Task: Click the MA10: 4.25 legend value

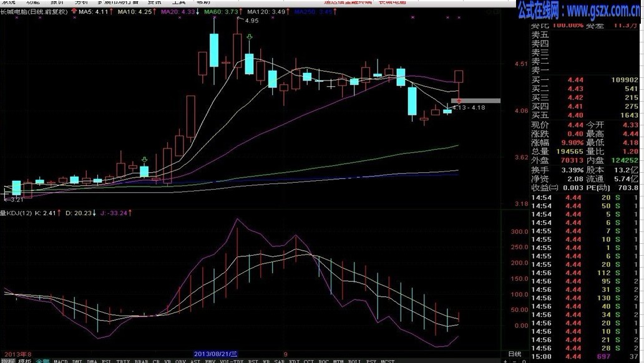Action: (134, 12)
